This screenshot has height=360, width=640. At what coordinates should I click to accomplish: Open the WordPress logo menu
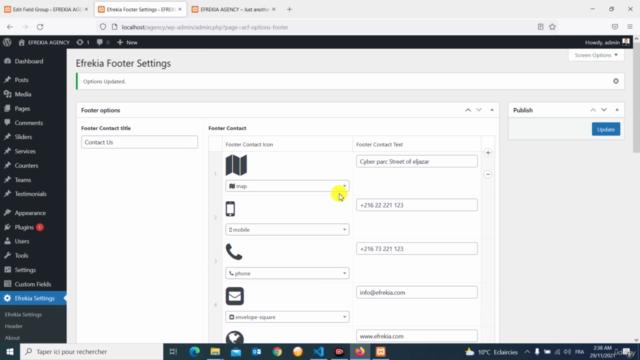point(7,42)
